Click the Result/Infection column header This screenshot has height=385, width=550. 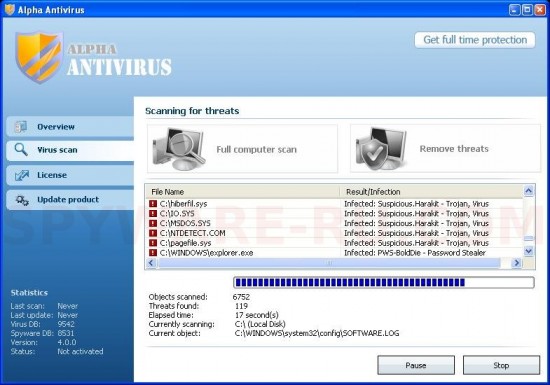pos(431,192)
